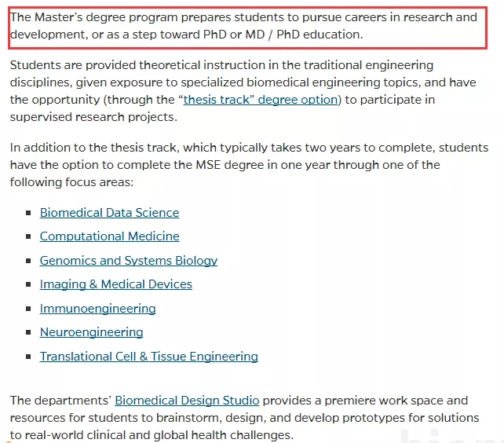
Task: Click the bullet beside Genomics and Systems Biology
Action: tap(28, 261)
